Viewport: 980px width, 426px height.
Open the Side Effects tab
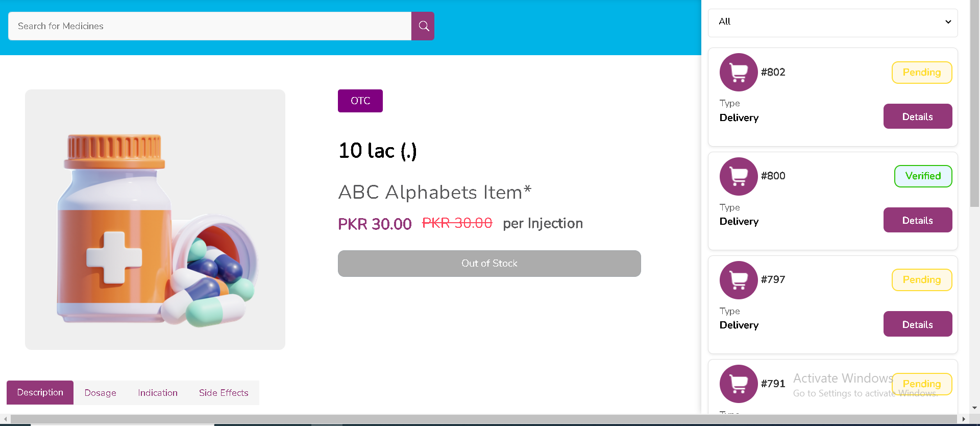pyautogui.click(x=223, y=392)
